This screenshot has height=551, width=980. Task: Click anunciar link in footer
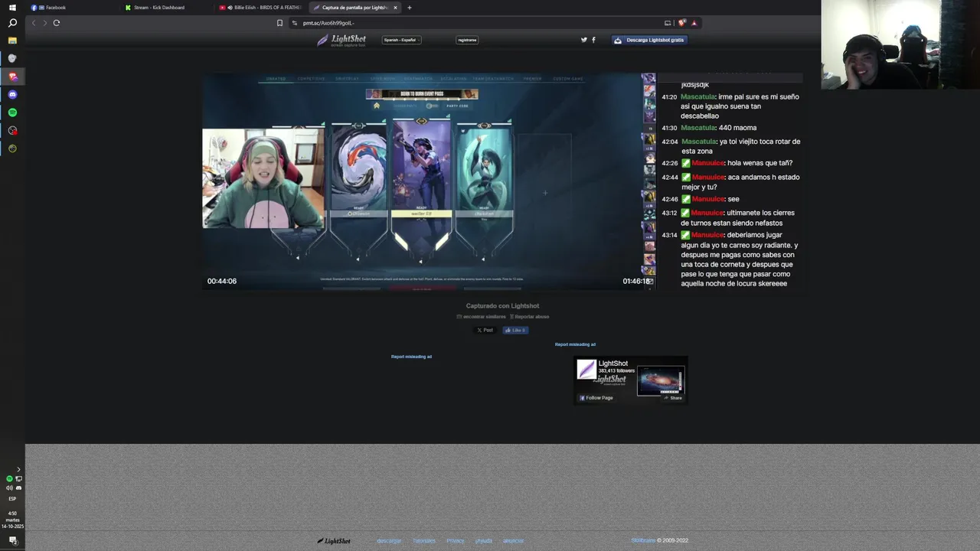(x=514, y=540)
